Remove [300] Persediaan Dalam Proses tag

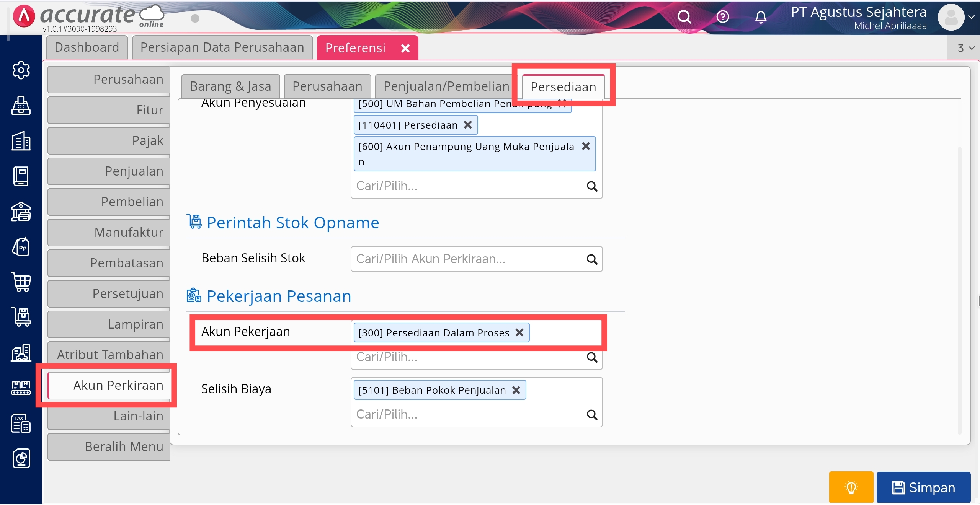pyautogui.click(x=519, y=332)
